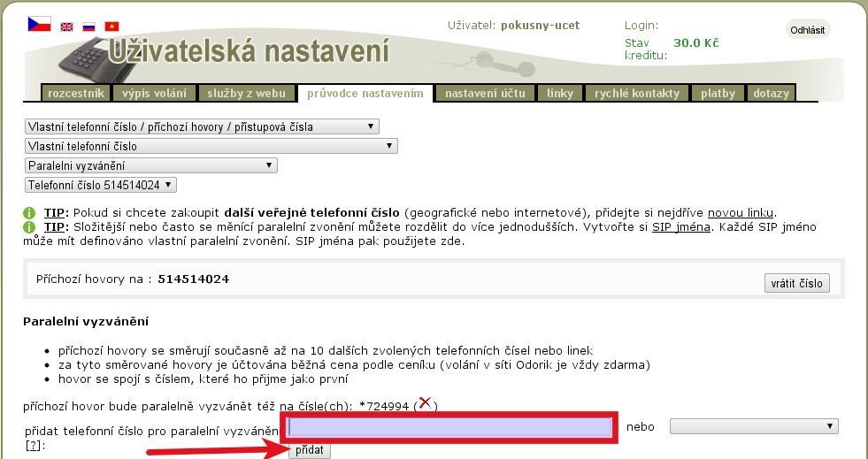Open the 'Paralelni vyzvánění' dropdown
The width and height of the screenshot is (868, 459).
point(151,165)
